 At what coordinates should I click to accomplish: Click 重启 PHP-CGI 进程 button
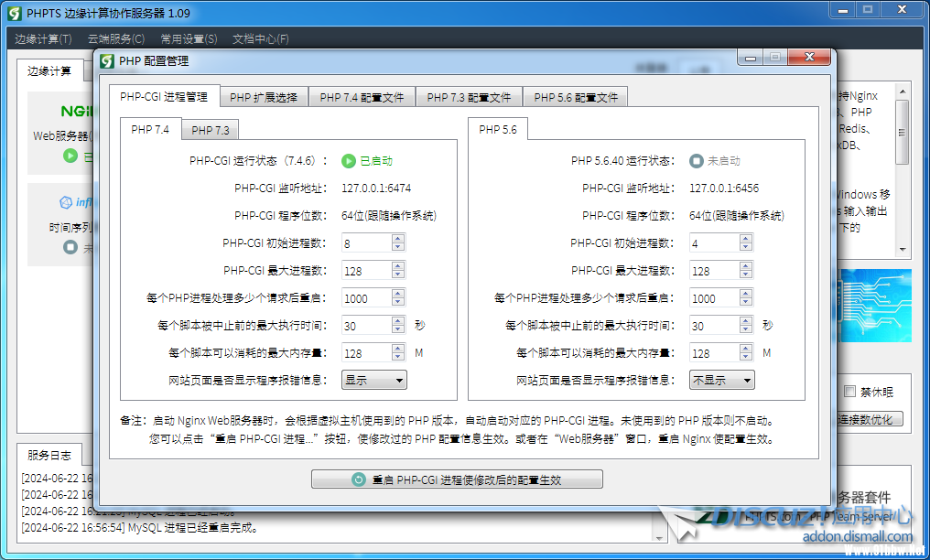coord(457,479)
